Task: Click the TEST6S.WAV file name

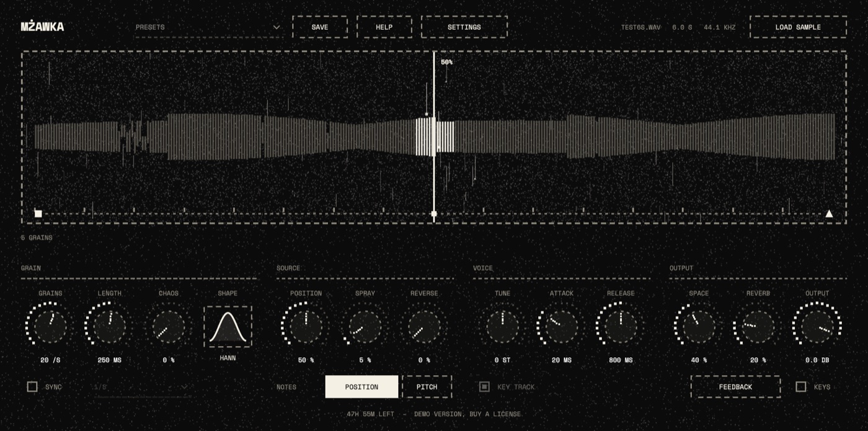Action: point(641,27)
